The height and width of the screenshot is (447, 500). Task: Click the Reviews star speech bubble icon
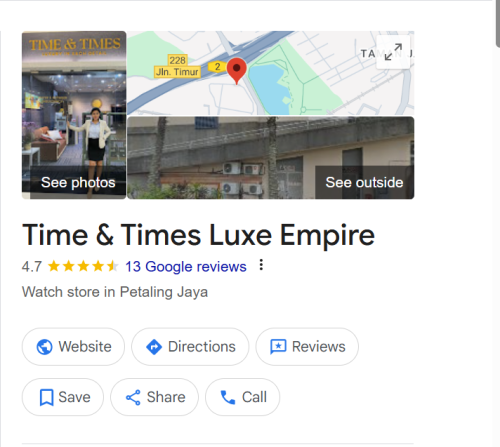[x=278, y=347]
